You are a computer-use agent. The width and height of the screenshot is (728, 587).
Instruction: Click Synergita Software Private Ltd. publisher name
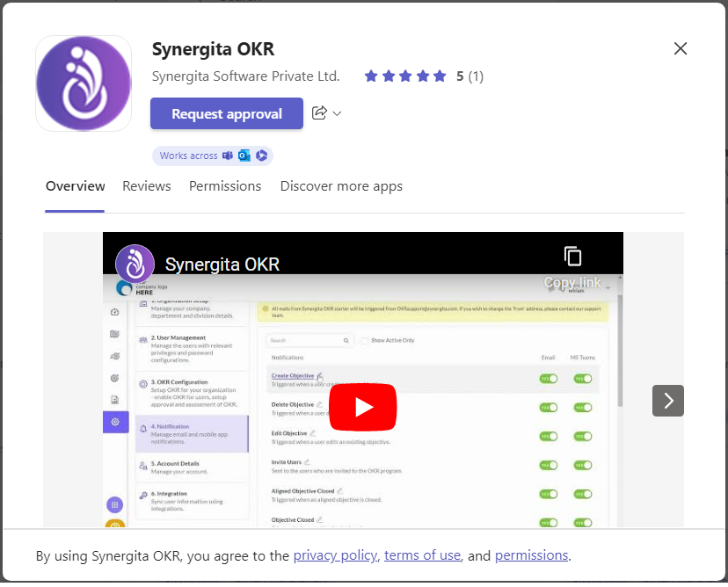pyautogui.click(x=245, y=76)
